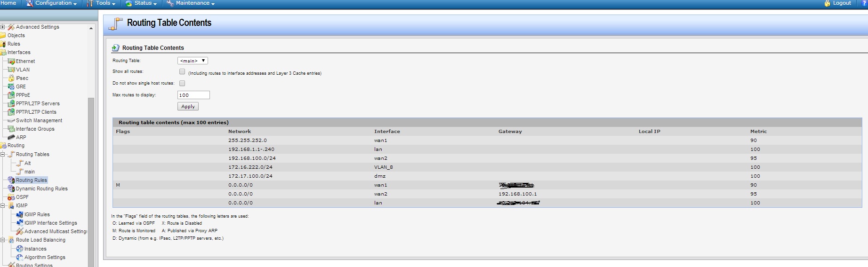The height and width of the screenshot is (267, 868).
Task: Click the Alt routing table icon
Action: pos(20,163)
